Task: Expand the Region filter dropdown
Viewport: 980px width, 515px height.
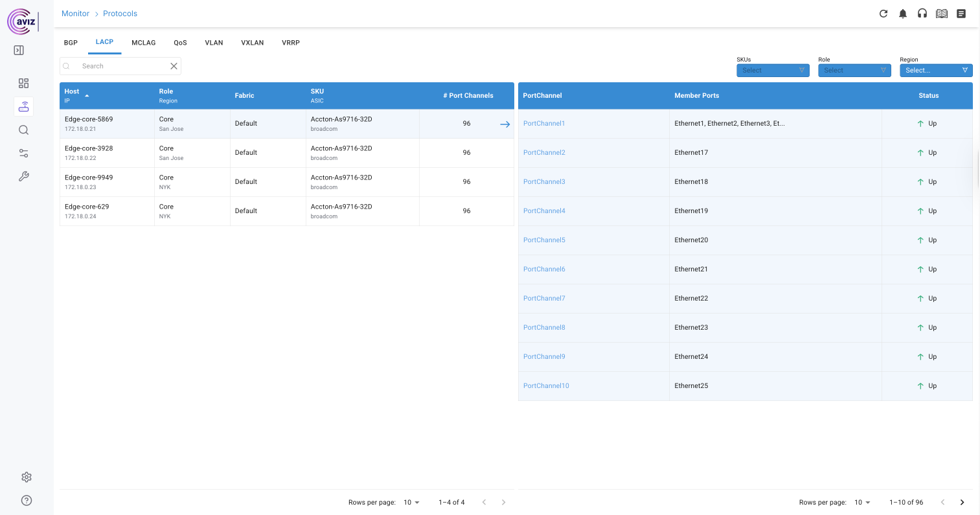Action: 936,70
